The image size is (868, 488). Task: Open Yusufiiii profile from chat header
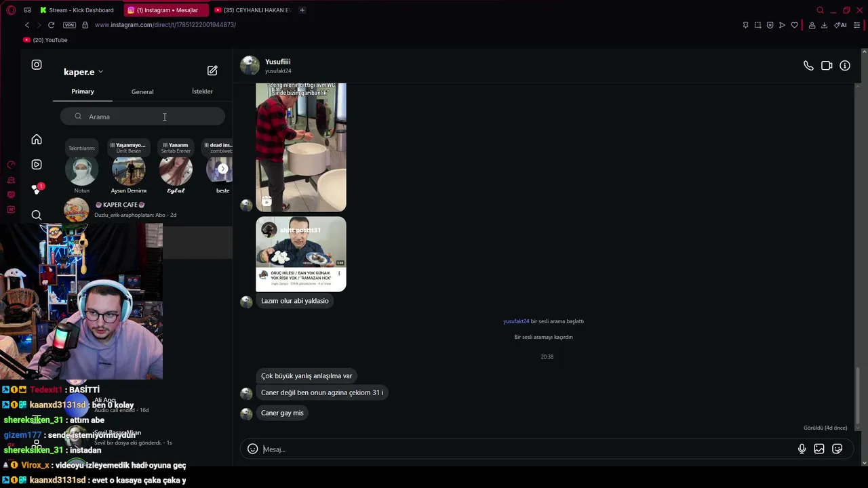click(277, 62)
